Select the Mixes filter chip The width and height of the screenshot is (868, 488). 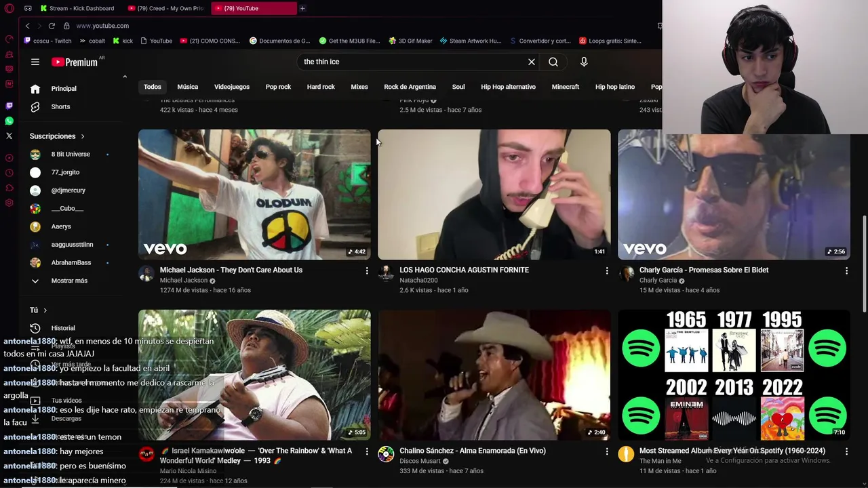click(x=359, y=87)
